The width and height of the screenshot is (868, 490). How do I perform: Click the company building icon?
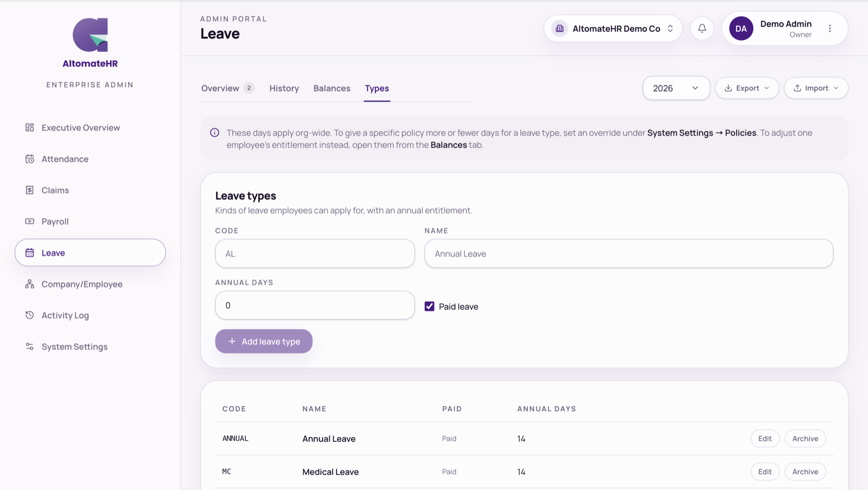560,28
